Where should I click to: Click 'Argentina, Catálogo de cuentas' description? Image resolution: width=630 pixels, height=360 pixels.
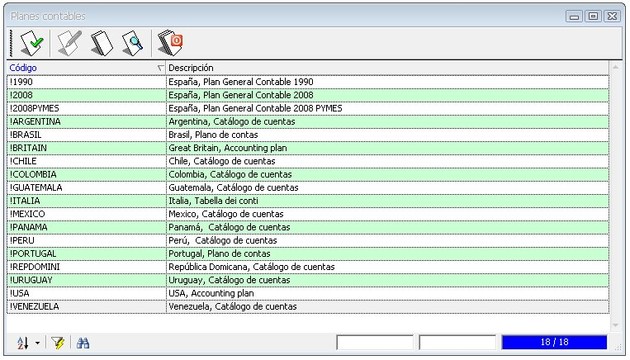(x=232, y=122)
